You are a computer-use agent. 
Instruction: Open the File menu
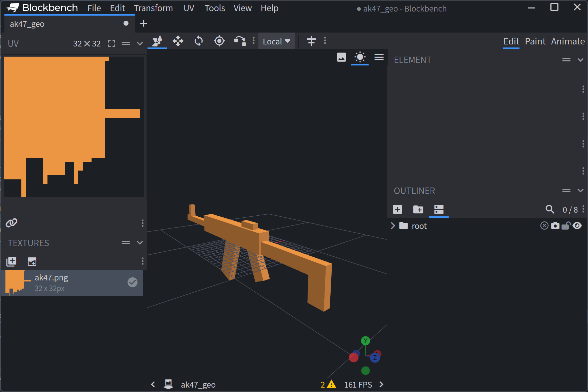pos(94,8)
